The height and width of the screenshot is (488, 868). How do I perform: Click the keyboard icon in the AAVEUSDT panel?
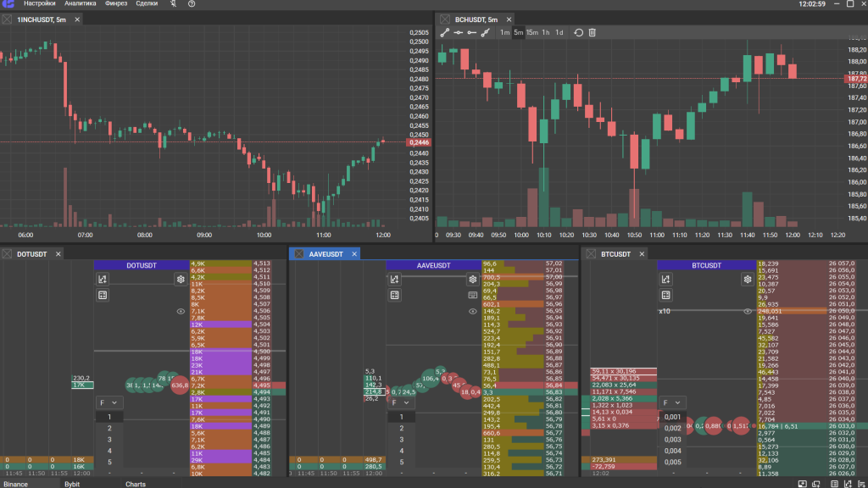[473, 295]
